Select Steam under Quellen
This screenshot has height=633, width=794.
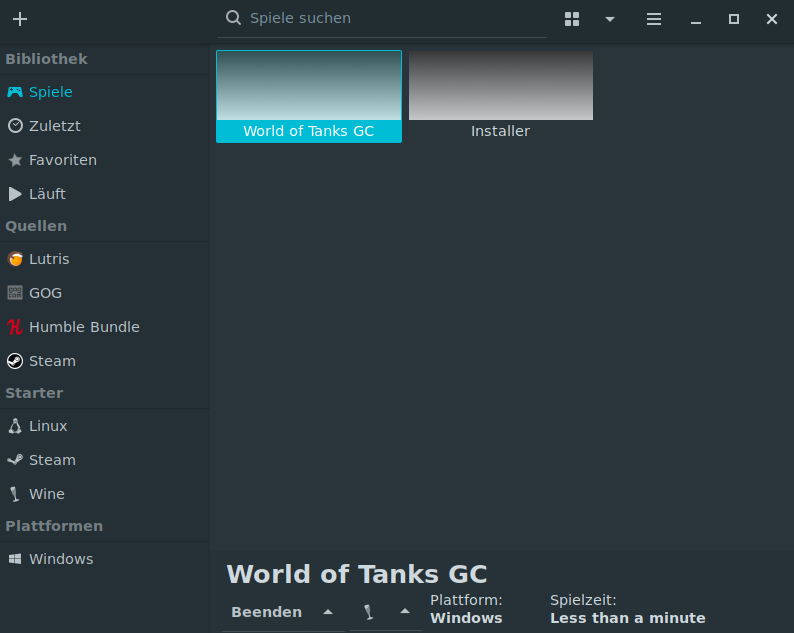pyautogui.click(x=105, y=361)
